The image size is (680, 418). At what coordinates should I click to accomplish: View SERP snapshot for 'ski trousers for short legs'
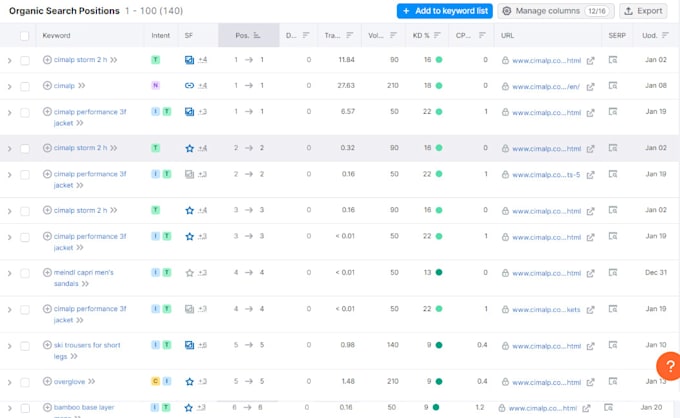coord(613,345)
